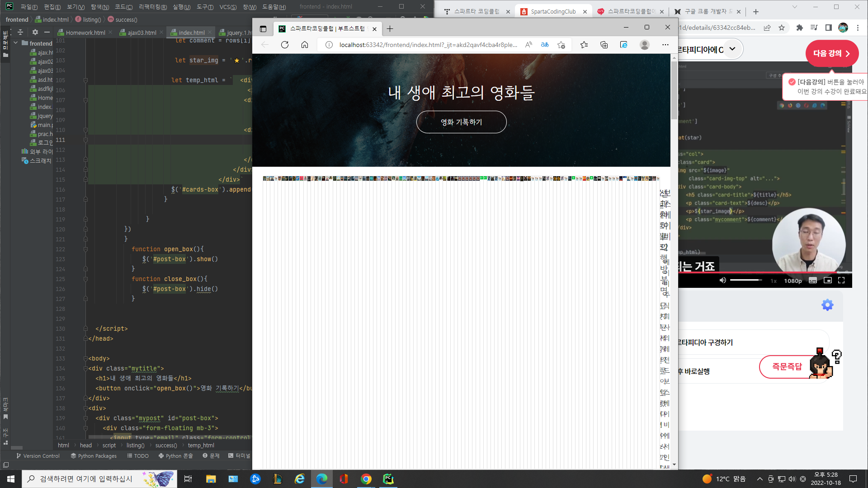Open Edge settings and more menu
This screenshot has height=488, width=868.
pyautogui.click(x=665, y=45)
